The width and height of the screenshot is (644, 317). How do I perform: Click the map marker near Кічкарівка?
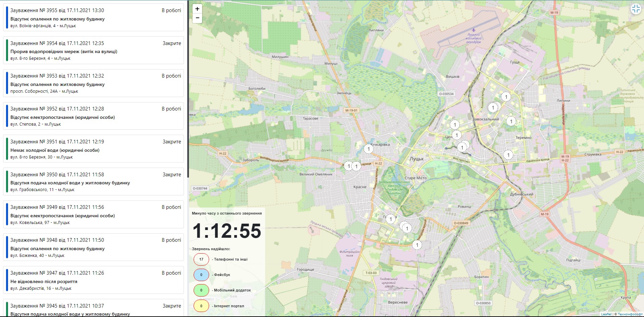click(x=368, y=149)
